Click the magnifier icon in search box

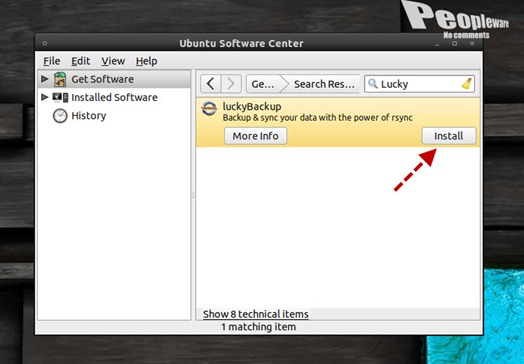373,84
